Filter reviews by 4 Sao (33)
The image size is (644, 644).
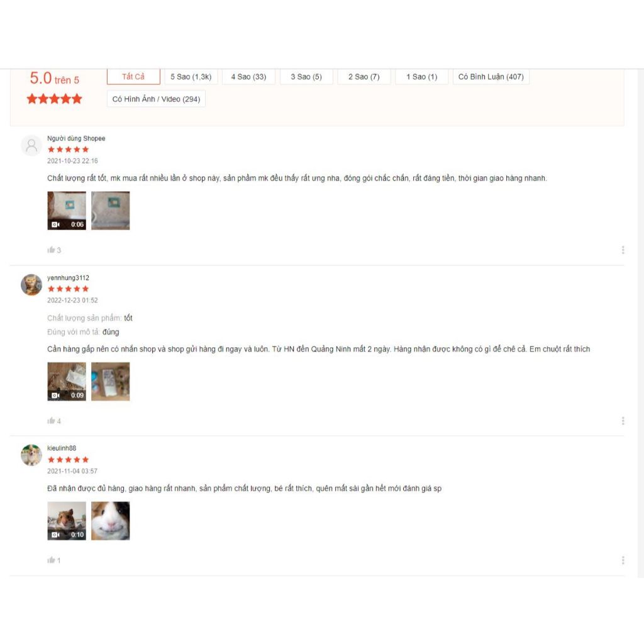click(x=248, y=76)
